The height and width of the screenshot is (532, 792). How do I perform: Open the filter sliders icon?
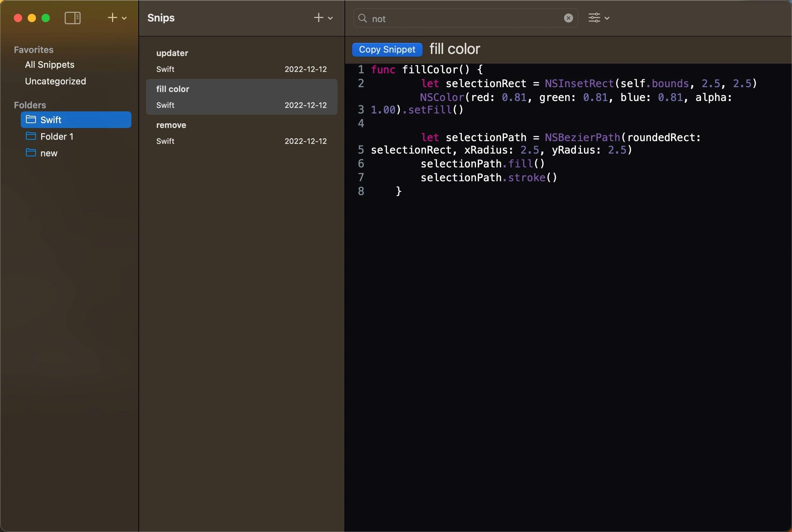(595, 18)
